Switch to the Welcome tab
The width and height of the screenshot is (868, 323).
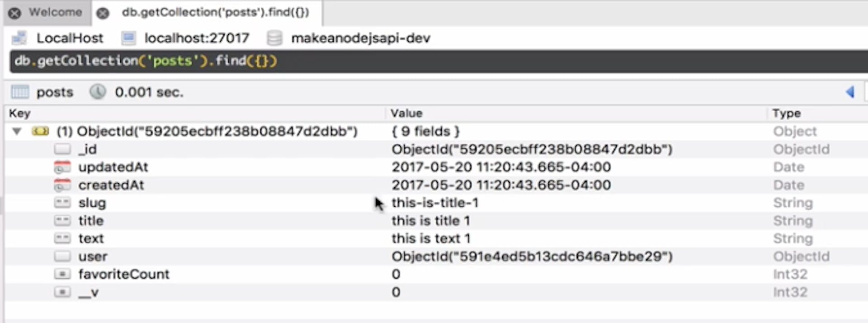pyautogui.click(x=55, y=12)
